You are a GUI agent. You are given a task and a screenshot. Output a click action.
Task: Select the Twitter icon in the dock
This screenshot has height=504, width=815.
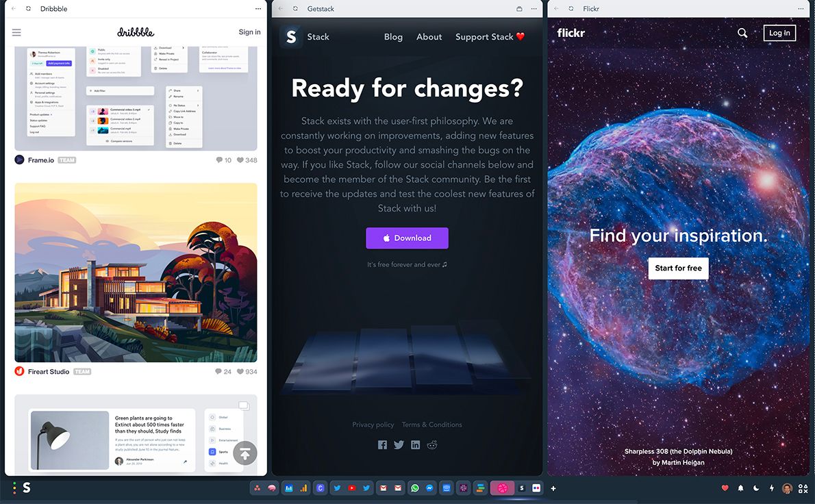tap(338, 488)
